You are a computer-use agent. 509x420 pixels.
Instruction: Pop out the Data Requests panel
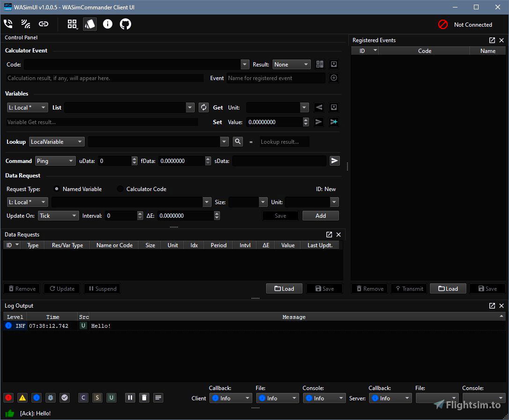(x=329, y=234)
